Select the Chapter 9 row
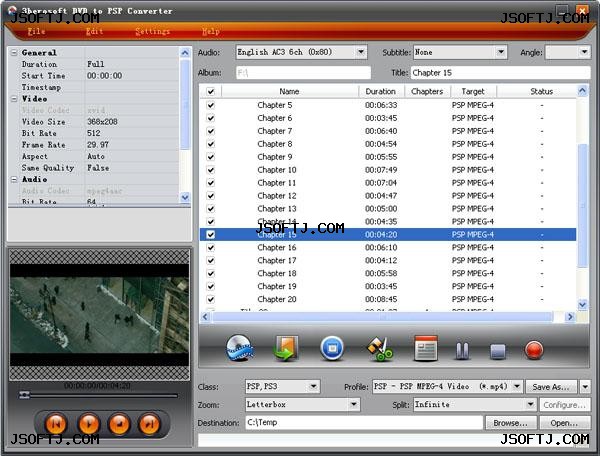Image resolution: width=600 pixels, height=456 pixels. 388,157
